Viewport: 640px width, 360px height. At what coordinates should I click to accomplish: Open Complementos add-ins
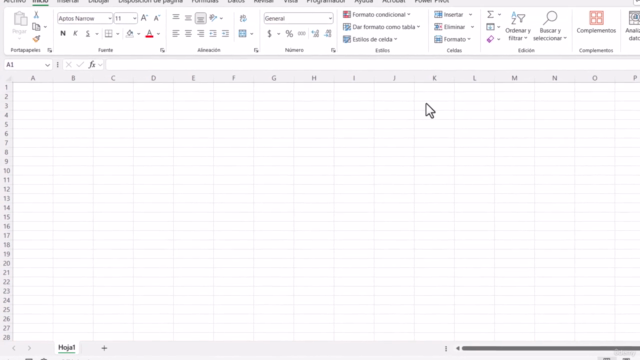pyautogui.click(x=596, y=23)
